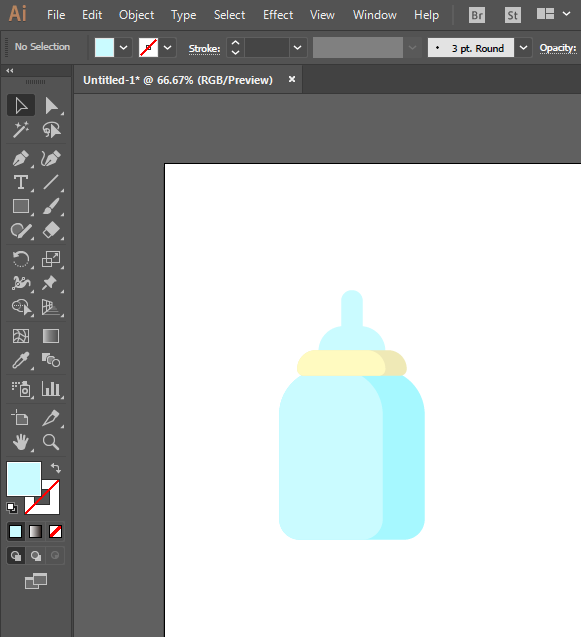Click the Opacity label link

[x=558, y=48]
